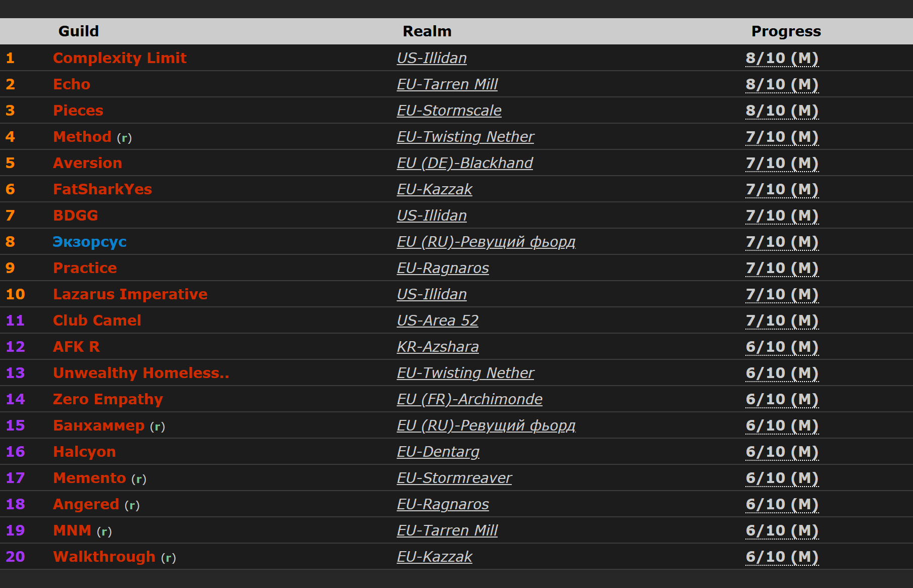913x588 pixels.
Task: Open US-Illidan realm for Lazarus Imperative
Action: 432,294
